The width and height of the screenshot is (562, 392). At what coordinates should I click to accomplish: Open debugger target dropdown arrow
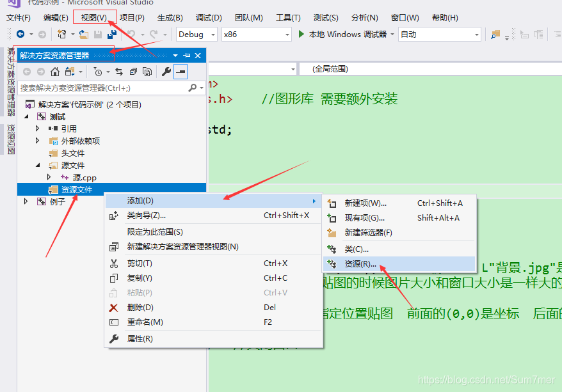pos(392,35)
